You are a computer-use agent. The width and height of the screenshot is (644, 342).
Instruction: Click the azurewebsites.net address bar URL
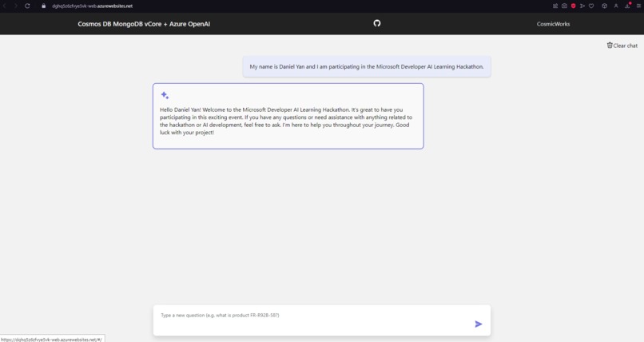tap(92, 6)
